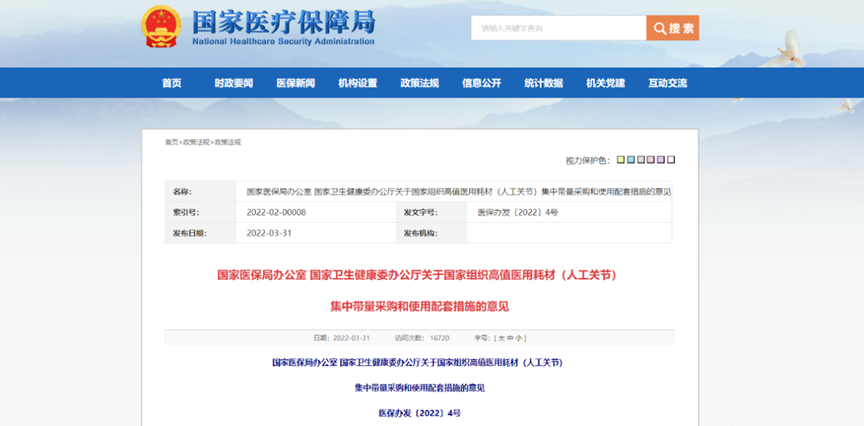Click the visit count 16720
Viewport: 864px width, 426px height.
point(439,338)
